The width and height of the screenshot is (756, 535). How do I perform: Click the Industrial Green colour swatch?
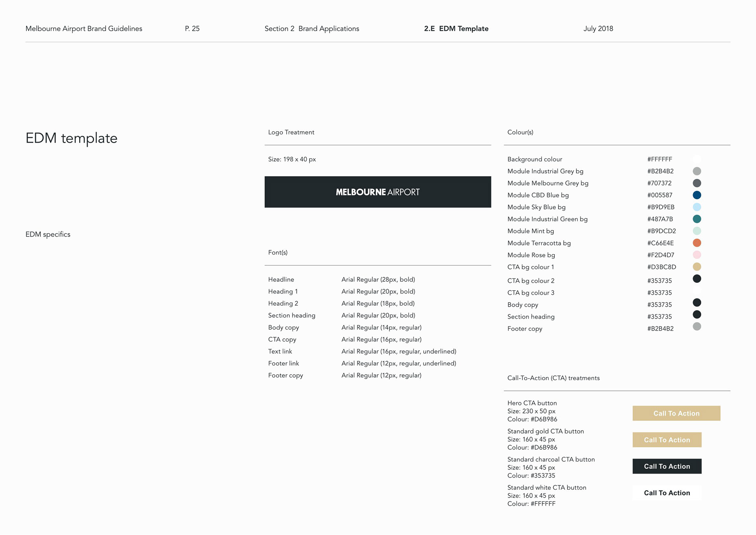697,219
